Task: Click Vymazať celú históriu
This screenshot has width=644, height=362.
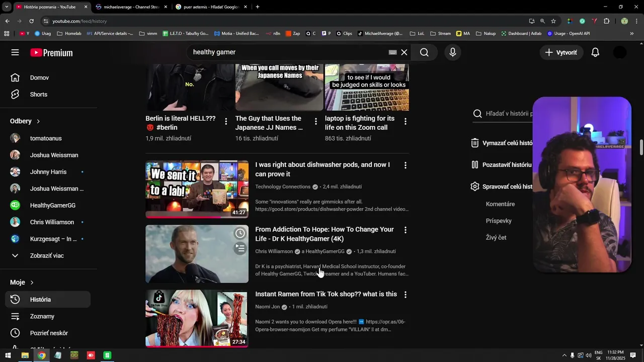Action: point(502,143)
